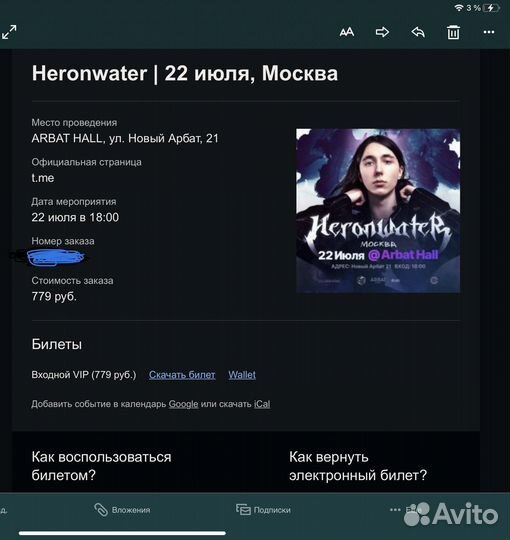Select the heading Как вернуть электронный билет?

click(x=358, y=466)
